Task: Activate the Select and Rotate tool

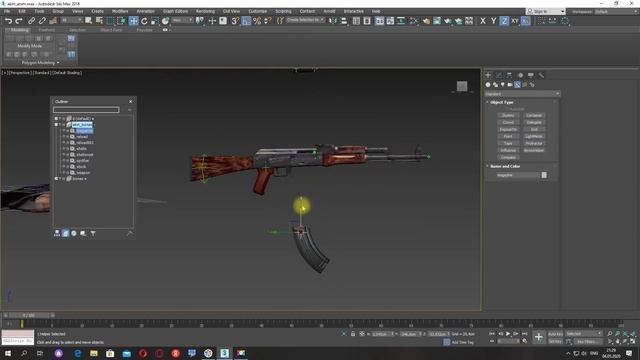Action: [144, 21]
